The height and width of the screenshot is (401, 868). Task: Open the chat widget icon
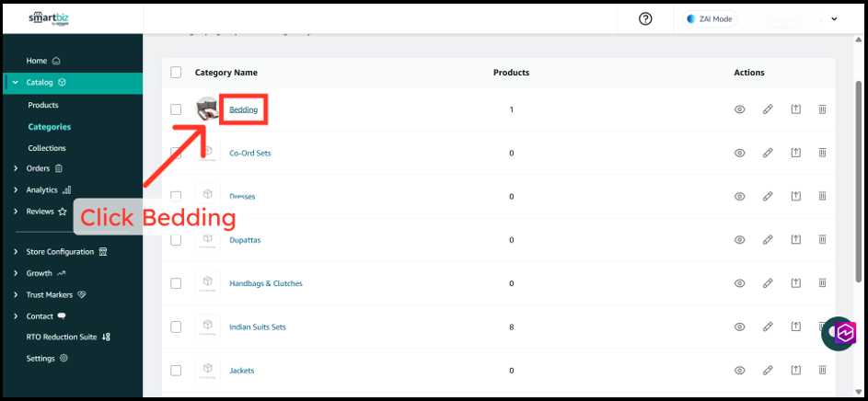[839, 333]
